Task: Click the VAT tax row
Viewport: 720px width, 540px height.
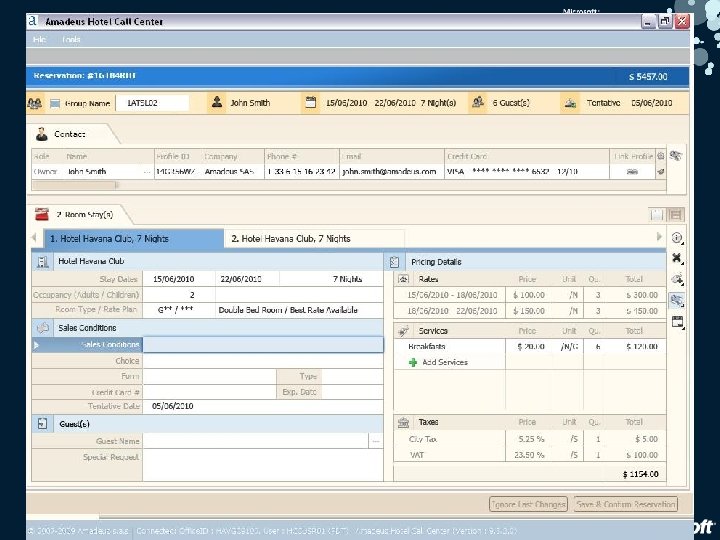Action: (x=530, y=455)
